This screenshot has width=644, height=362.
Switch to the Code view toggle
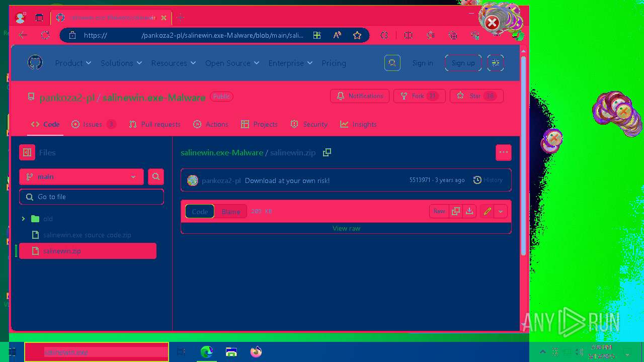200,212
